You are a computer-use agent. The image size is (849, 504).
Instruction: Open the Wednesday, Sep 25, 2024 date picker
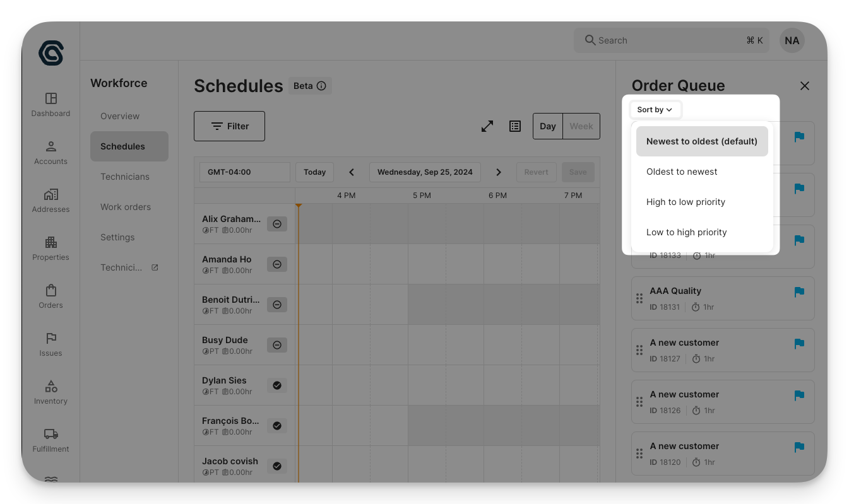pos(425,172)
